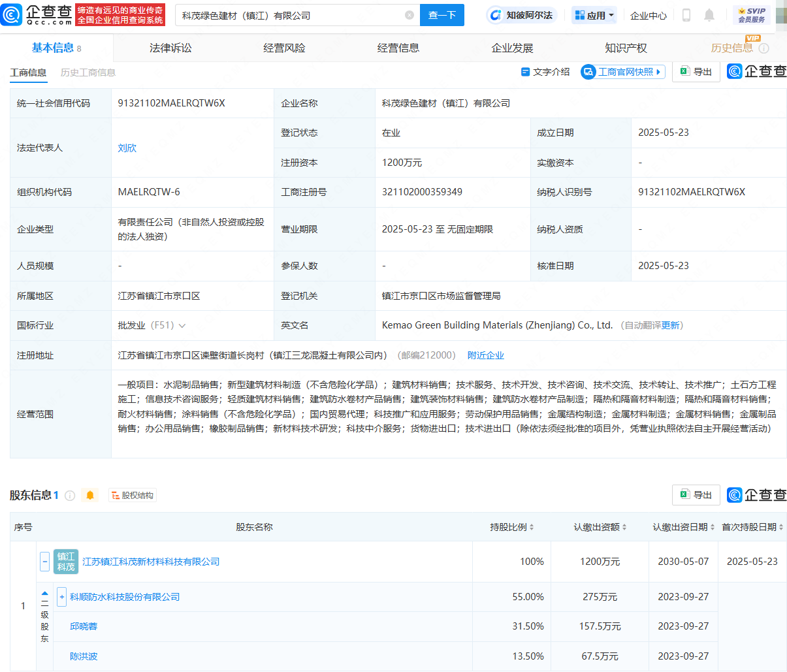Image resolution: width=787 pixels, height=672 pixels.
Task: Expand 科顺防水科技 shareholder row
Action: coord(62,597)
